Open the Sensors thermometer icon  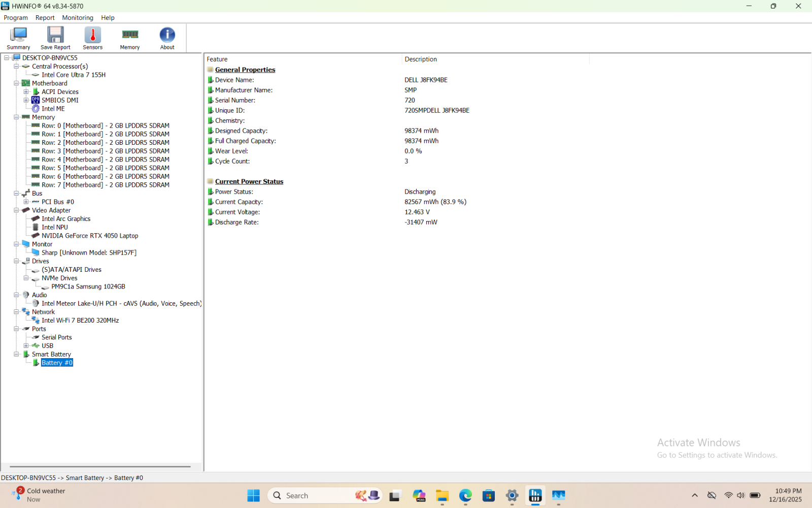[92, 38]
